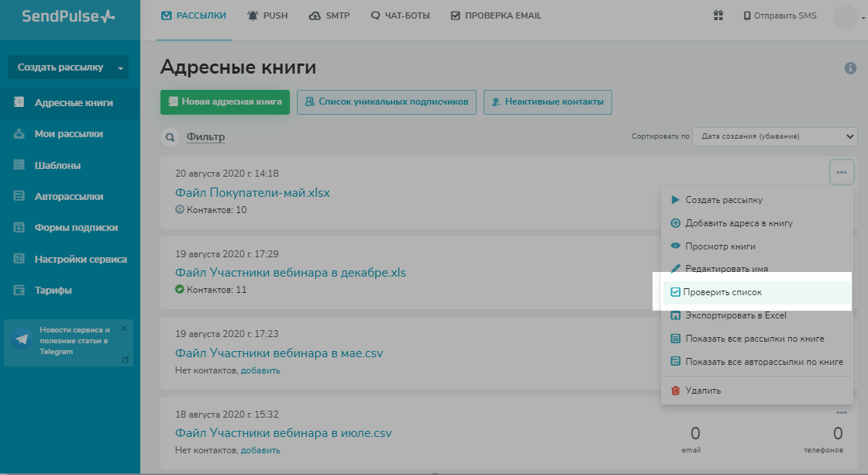Click the SendPulse logo
This screenshot has height=475, width=868.
(68, 16)
